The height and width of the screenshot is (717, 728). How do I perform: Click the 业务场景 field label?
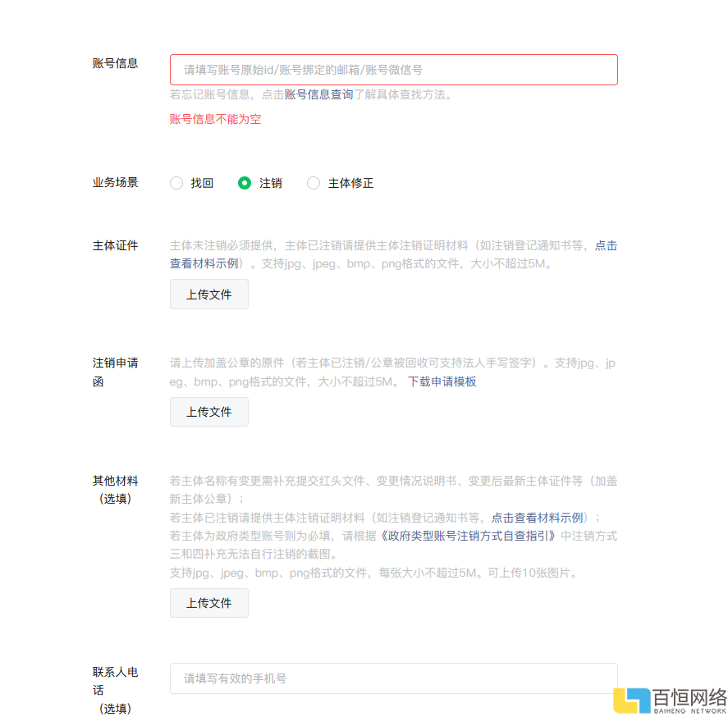click(115, 183)
